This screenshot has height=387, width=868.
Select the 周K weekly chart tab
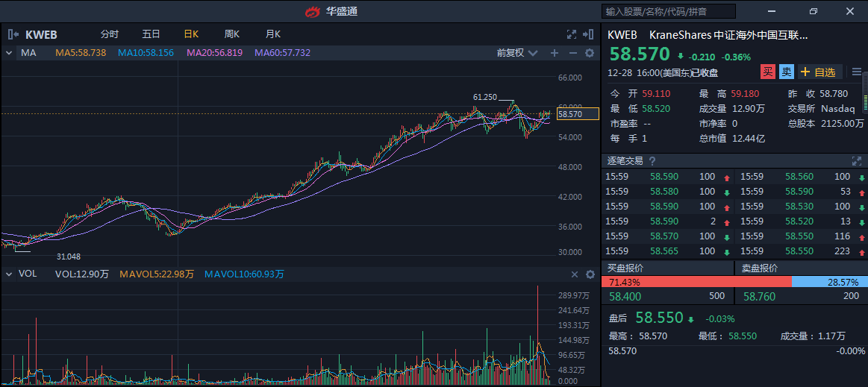[x=231, y=34]
